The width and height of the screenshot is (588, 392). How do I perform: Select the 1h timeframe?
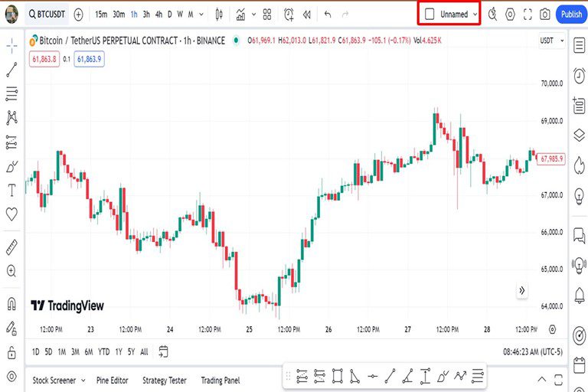pos(134,15)
